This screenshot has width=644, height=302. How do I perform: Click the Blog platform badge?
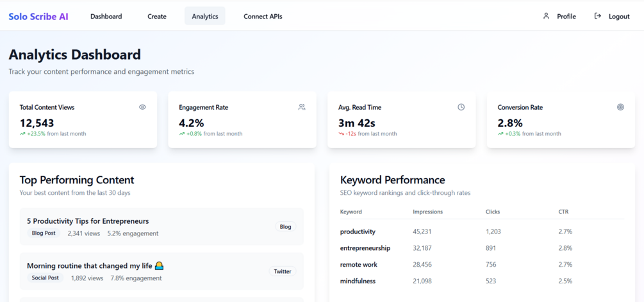pos(285,227)
